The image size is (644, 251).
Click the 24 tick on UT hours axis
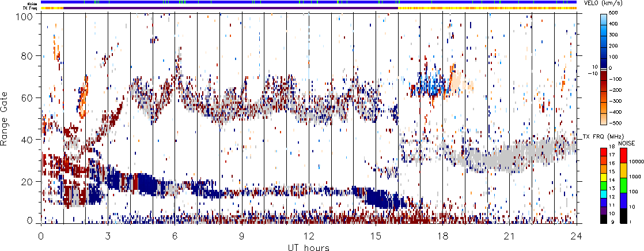[x=577, y=237]
